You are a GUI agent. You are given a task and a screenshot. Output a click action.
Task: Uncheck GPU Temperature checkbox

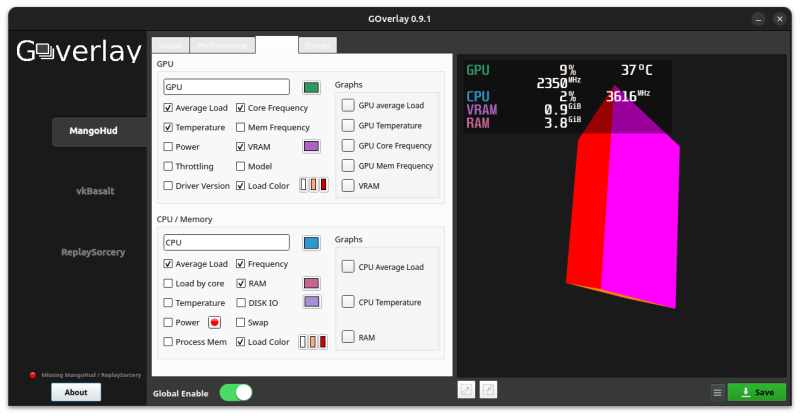(168, 127)
